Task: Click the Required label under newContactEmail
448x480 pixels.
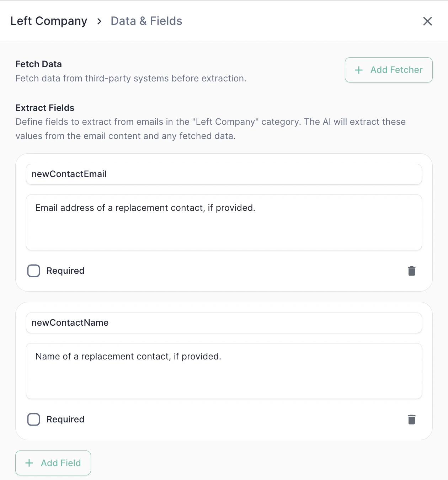Action: coord(65,271)
